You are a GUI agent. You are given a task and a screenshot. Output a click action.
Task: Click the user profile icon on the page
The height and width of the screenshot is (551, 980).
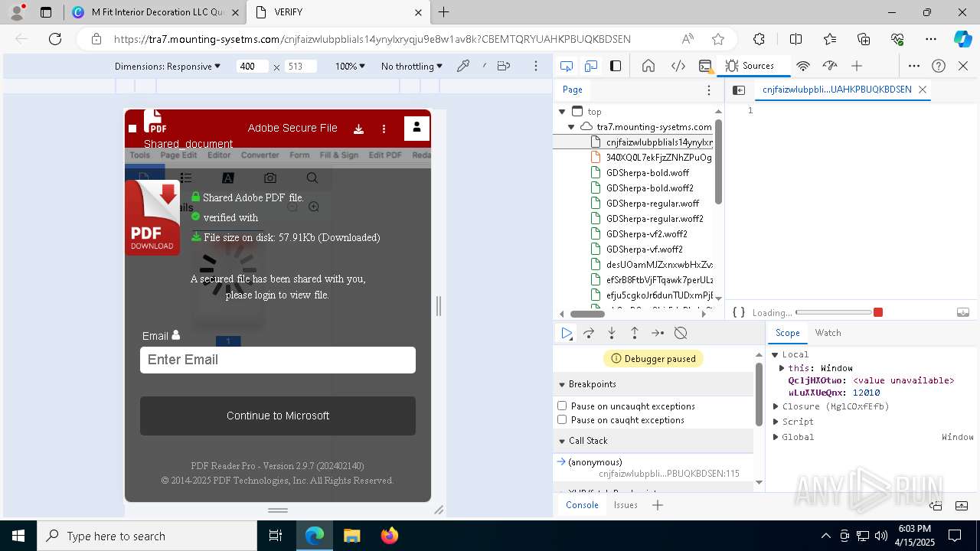click(416, 128)
